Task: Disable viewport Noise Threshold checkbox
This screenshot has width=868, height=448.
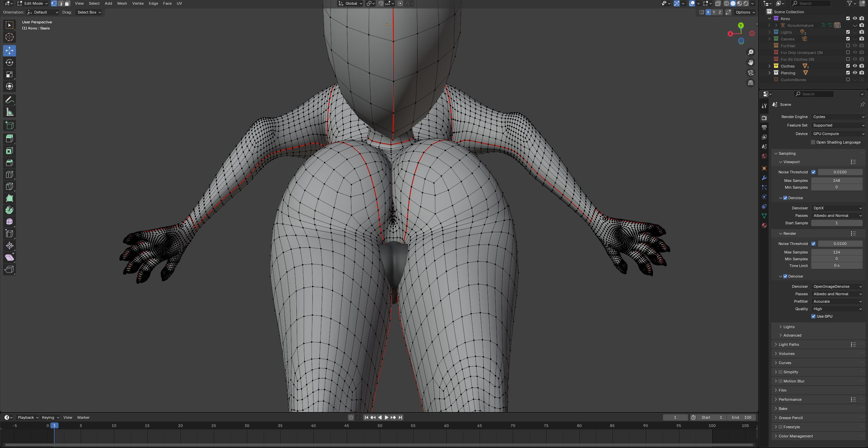Action: click(x=813, y=172)
